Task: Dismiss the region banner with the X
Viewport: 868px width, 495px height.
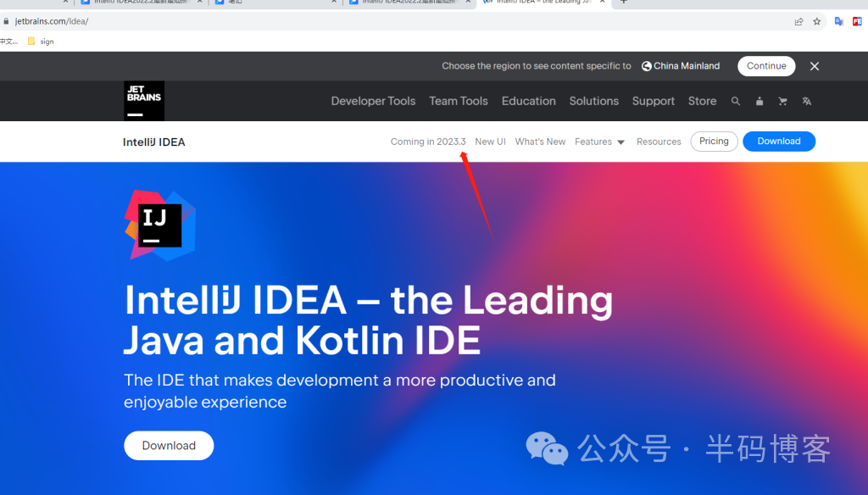Action: [815, 66]
